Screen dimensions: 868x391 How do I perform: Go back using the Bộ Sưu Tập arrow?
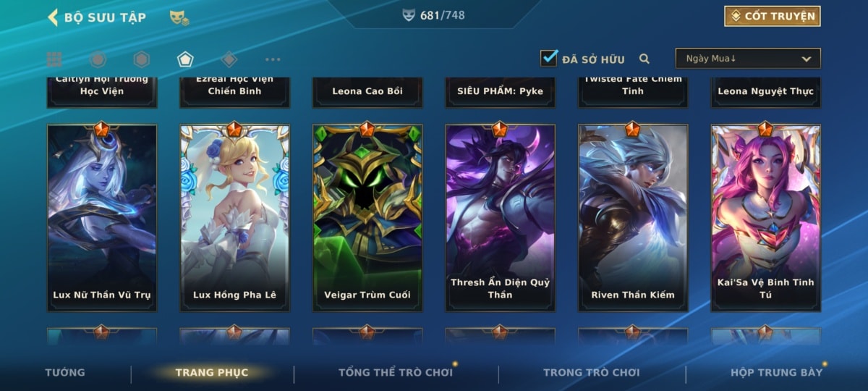53,17
